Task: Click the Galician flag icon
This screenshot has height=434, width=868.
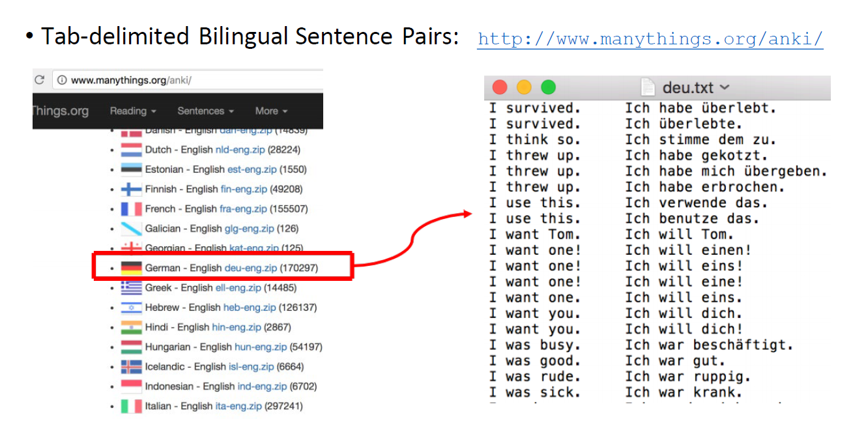Action: pos(131,229)
